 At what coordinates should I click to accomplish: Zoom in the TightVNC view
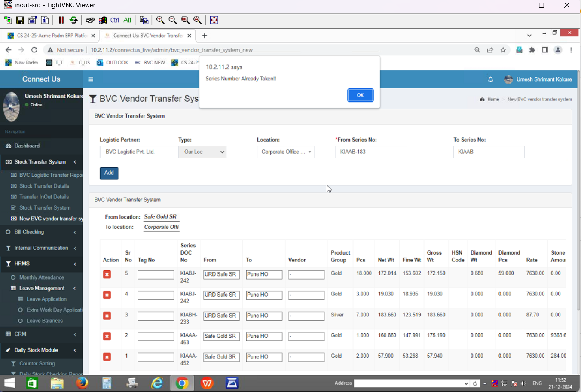pyautogui.click(x=160, y=20)
